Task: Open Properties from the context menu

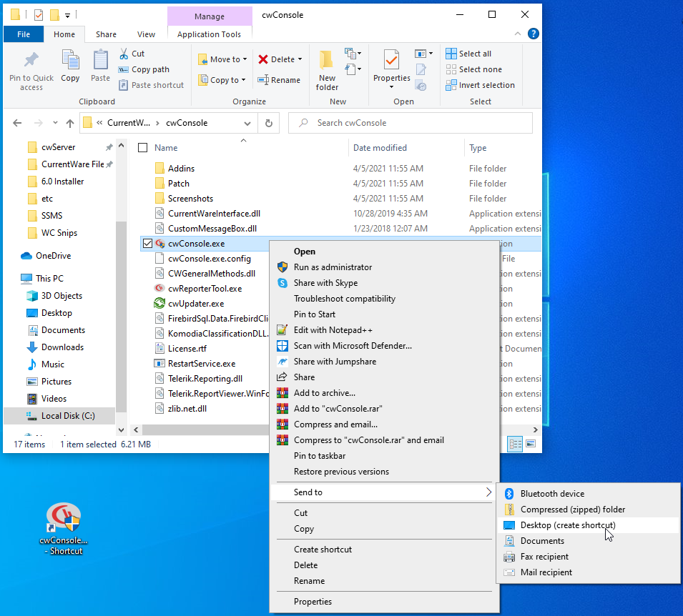Action: [x=313, y=602]
